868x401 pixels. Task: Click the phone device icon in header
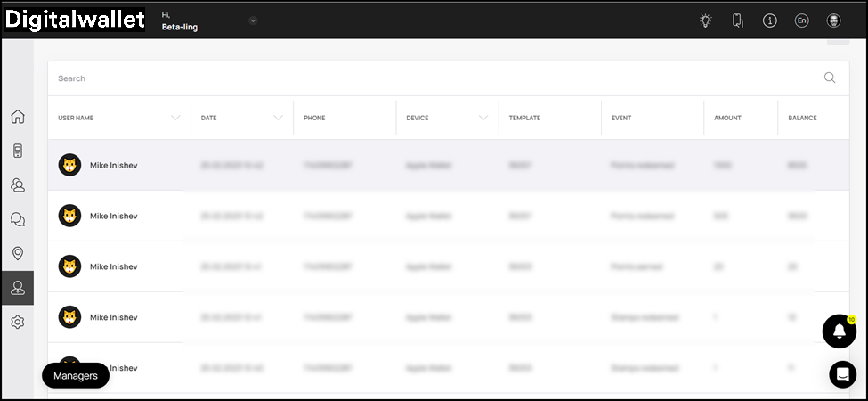pyautogui.click(x=737, y=20)
